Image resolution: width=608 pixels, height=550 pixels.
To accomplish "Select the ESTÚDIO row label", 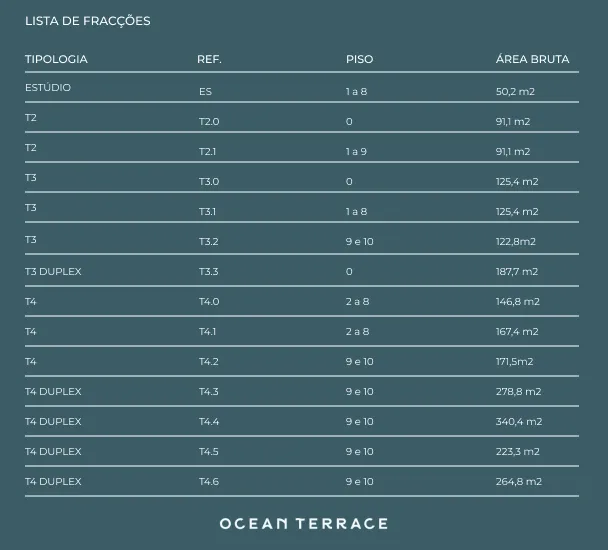I will (x=48, y=87).
